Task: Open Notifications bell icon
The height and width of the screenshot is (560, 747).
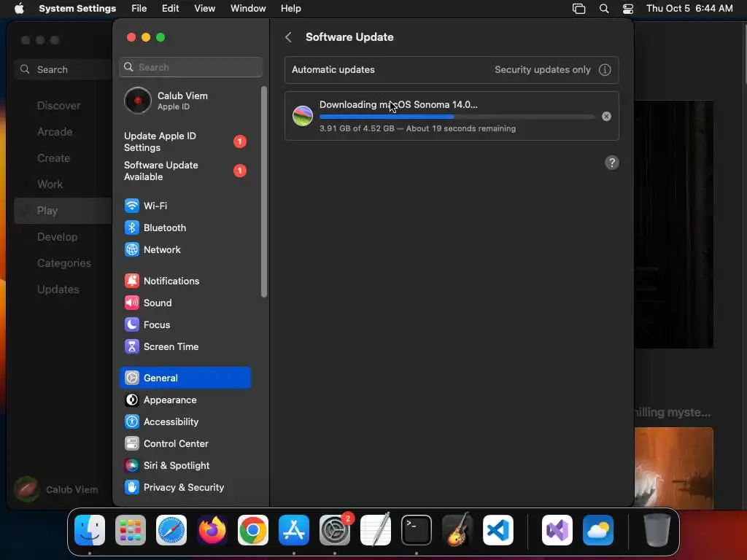Action: click(x=131, y=281)
